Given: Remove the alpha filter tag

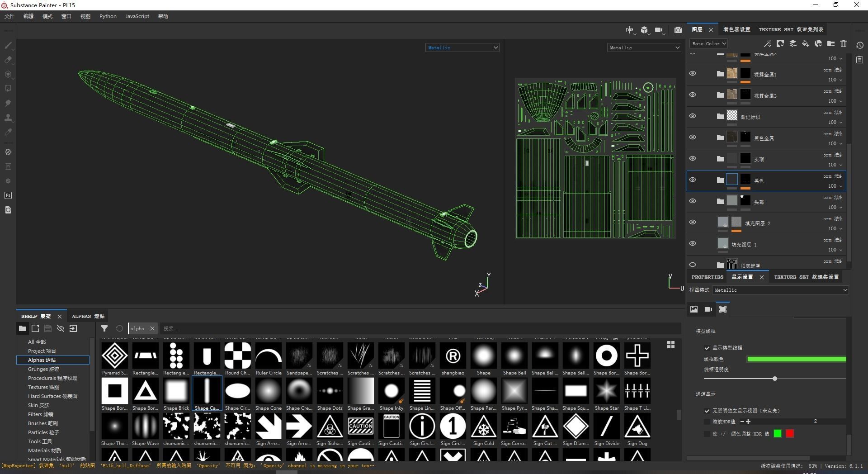Looking at the screenshot, I should [x=152, y=328].
